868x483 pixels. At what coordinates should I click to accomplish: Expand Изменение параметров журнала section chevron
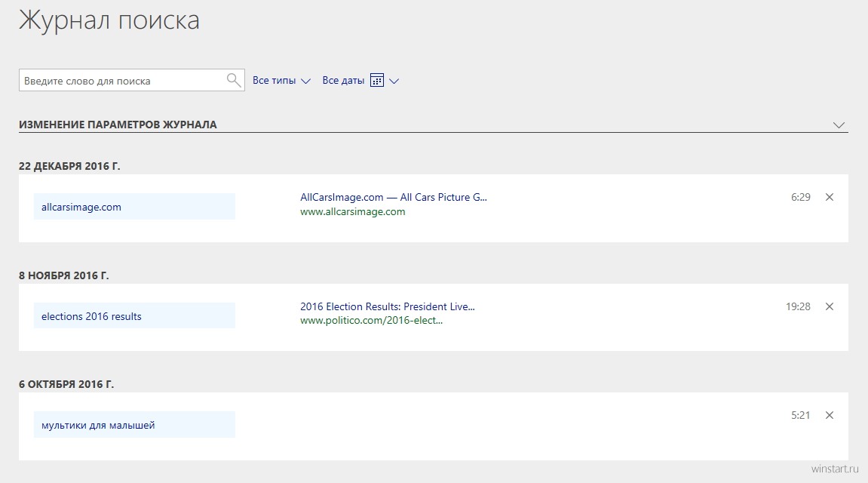tap(839, 125)
